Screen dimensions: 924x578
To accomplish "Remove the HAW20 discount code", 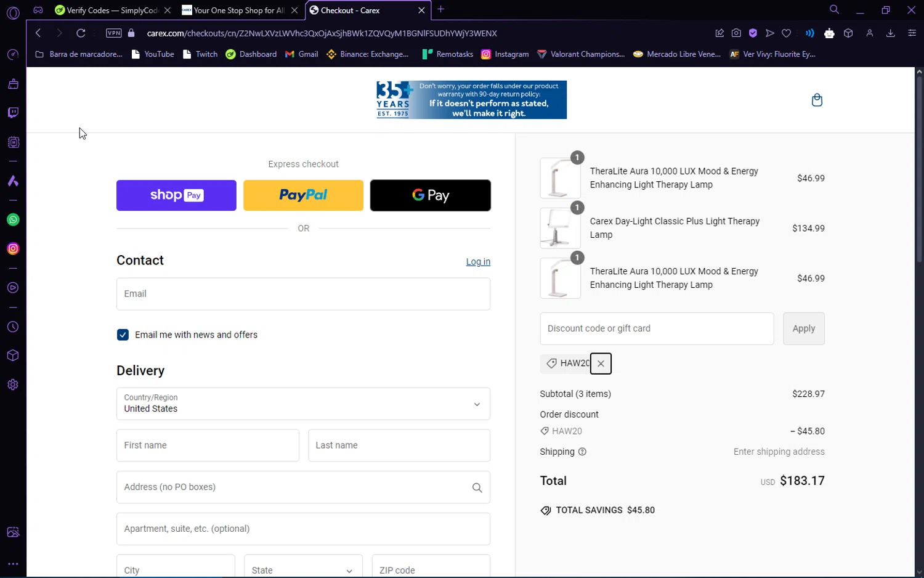I will pyautogui.click(x=601, y=364).
